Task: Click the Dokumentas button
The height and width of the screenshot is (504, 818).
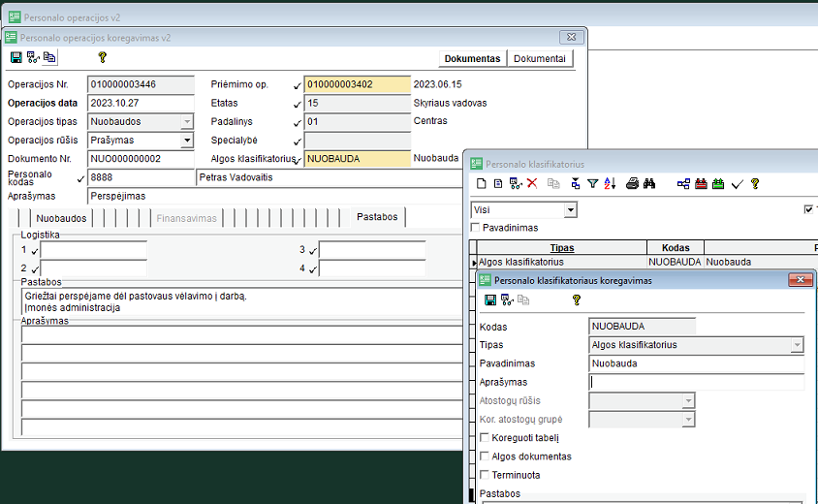Action: pyautogui.click(x=474, y=59)
